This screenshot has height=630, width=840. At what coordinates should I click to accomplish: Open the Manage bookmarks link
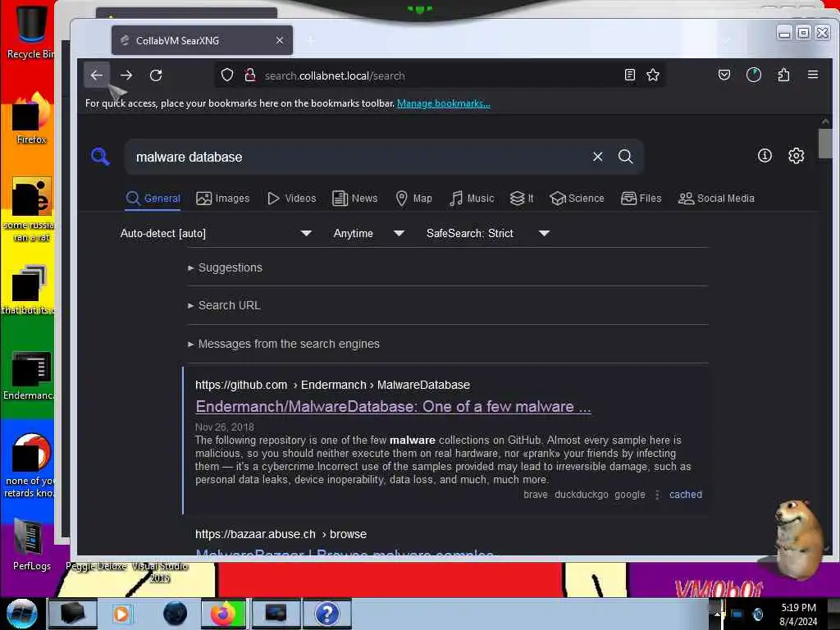click(444, 103)
